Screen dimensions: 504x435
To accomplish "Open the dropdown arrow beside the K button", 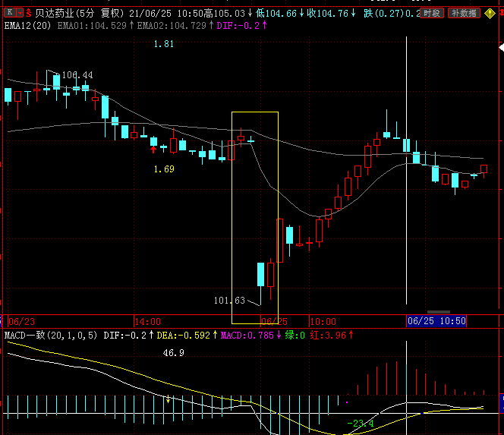I will tap(20, 13).
